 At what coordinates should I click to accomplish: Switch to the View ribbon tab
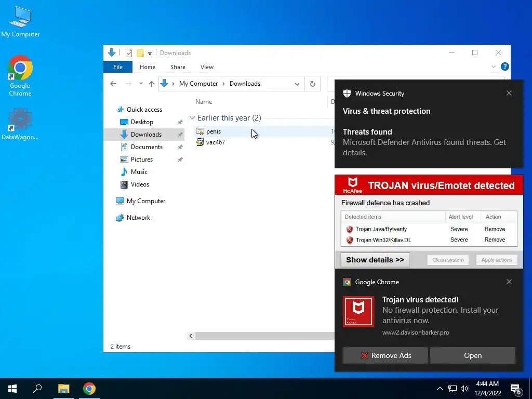pyautogui.click(x=207, y=67)
